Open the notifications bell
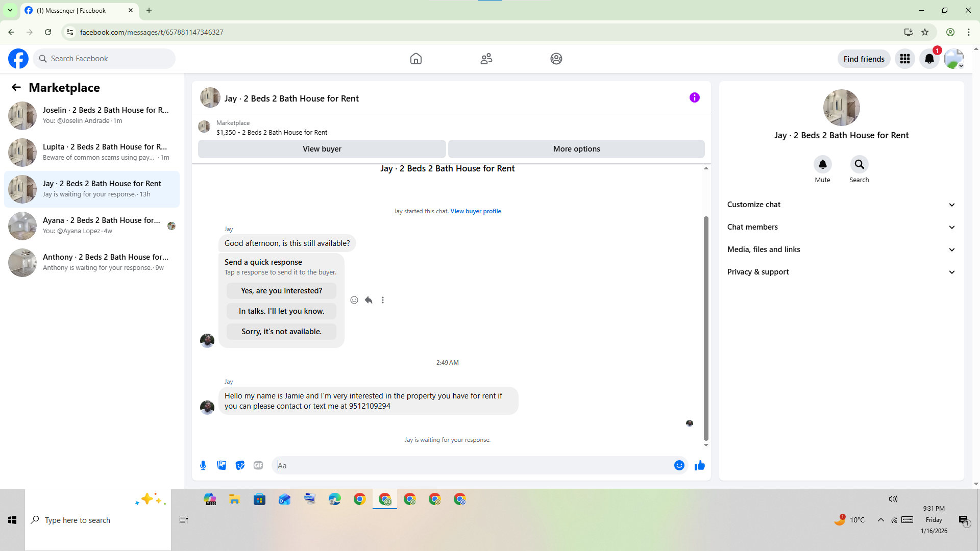 pyautogui.click(x=929, y=59)
